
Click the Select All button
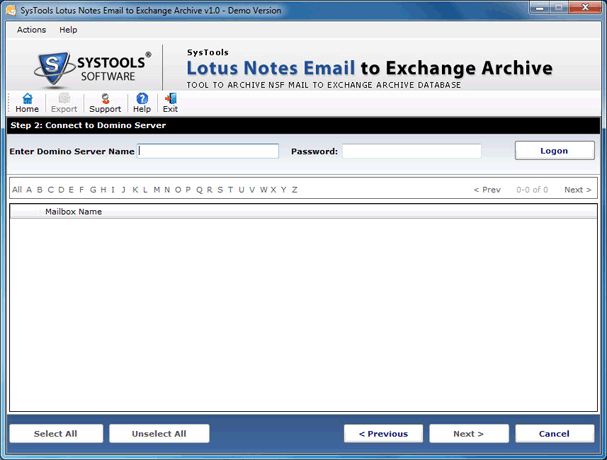pos(56,434)
